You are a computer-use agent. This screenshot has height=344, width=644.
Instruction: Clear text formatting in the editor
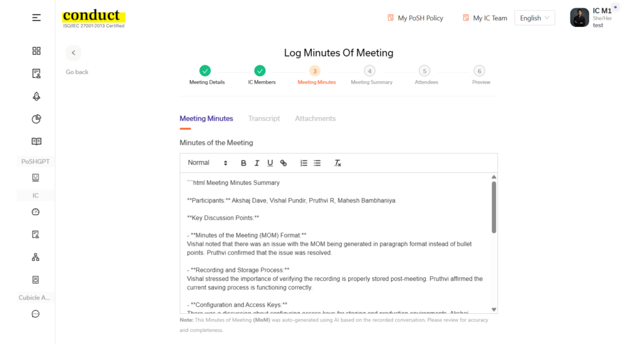click(338, 163)
